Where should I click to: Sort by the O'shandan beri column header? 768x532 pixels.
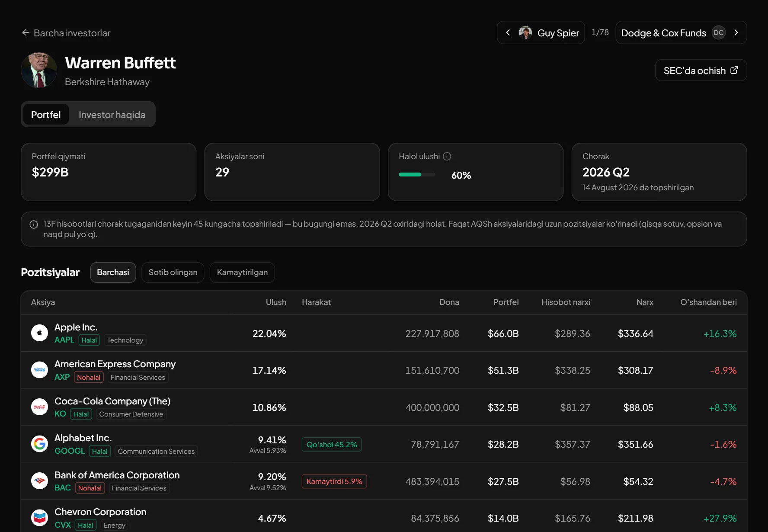[708, 302]
